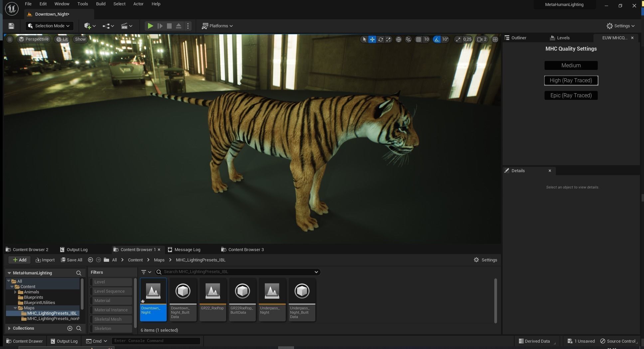Image resolution: width=644 pixels, height=349 pixels.
Task: Select Epic (Ray Traced) quality
Action: 571,95
